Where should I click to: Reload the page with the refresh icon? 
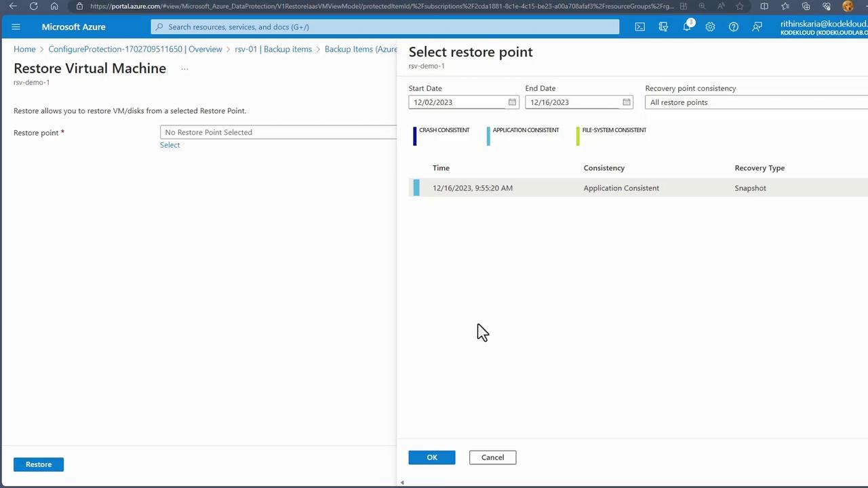pos(33,6)
